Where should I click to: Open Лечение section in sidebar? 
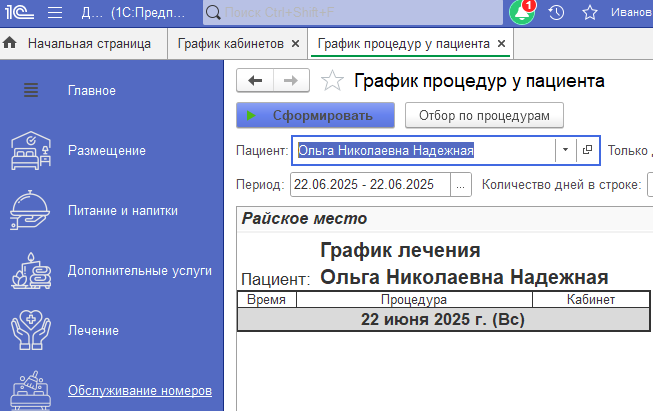coord(93,330)
